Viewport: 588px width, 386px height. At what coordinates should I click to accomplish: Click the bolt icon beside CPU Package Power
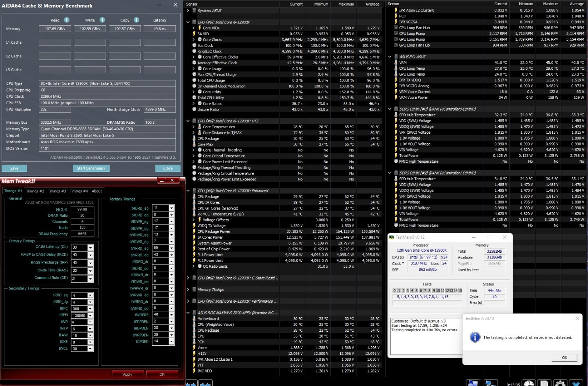pyautogui.click(x=194, y=231)
